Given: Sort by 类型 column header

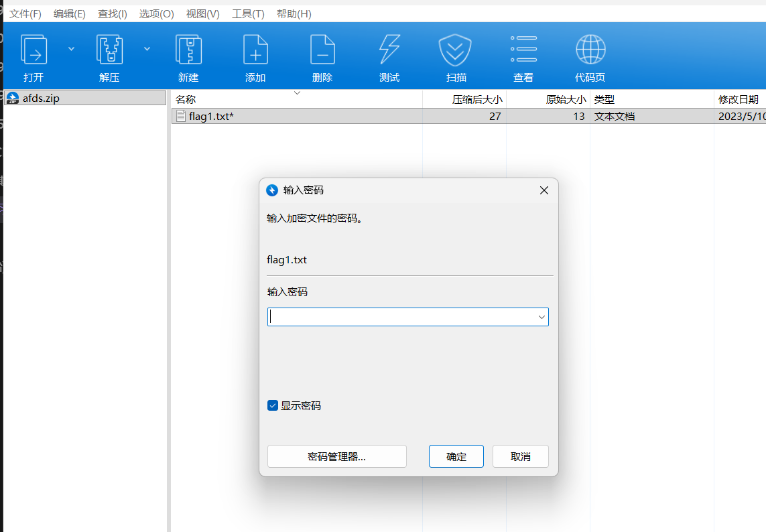Looking at the screenshot, I should [x=651, y=99].
